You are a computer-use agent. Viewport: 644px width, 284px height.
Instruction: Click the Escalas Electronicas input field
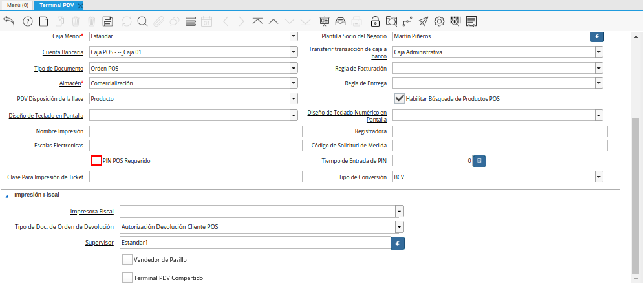[195, 146]
